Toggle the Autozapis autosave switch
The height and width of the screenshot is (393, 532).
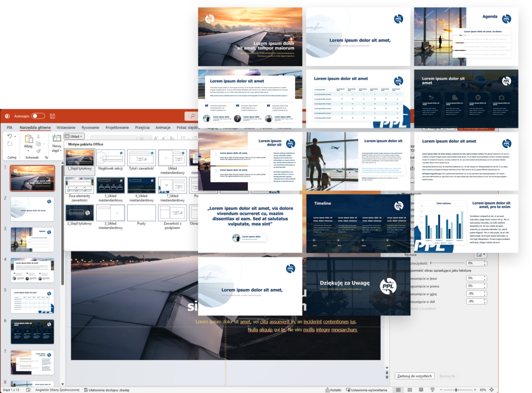[38, 116]
